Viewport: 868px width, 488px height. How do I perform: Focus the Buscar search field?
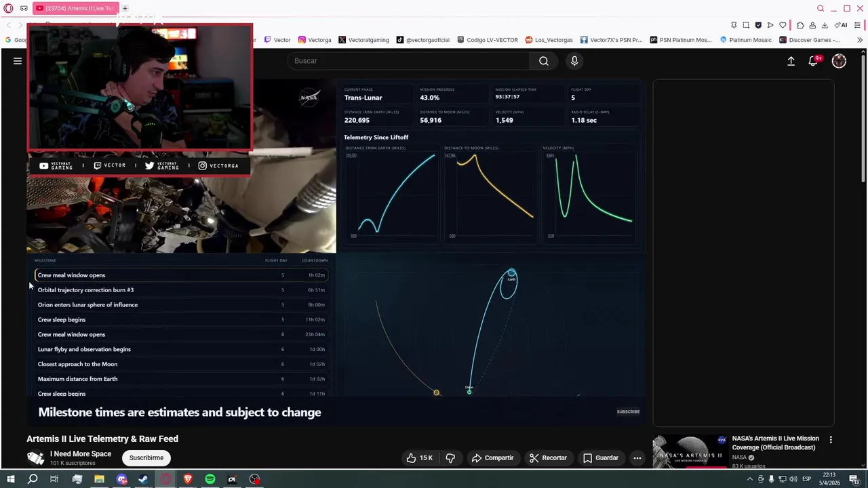click(408, 61)
